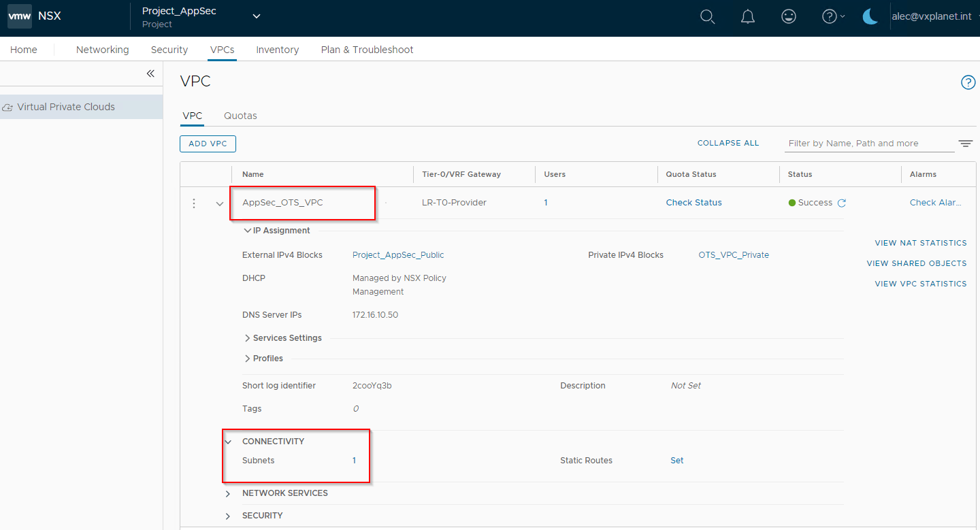Viewport: 980px width, 530px height.
Task: Collapse the left sidebar panel
Action: (150, 73)
